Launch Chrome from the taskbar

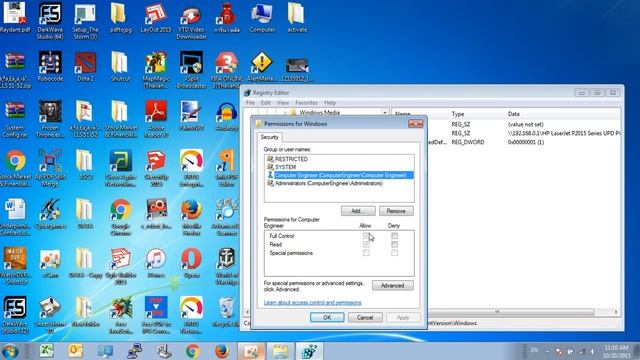193,351
